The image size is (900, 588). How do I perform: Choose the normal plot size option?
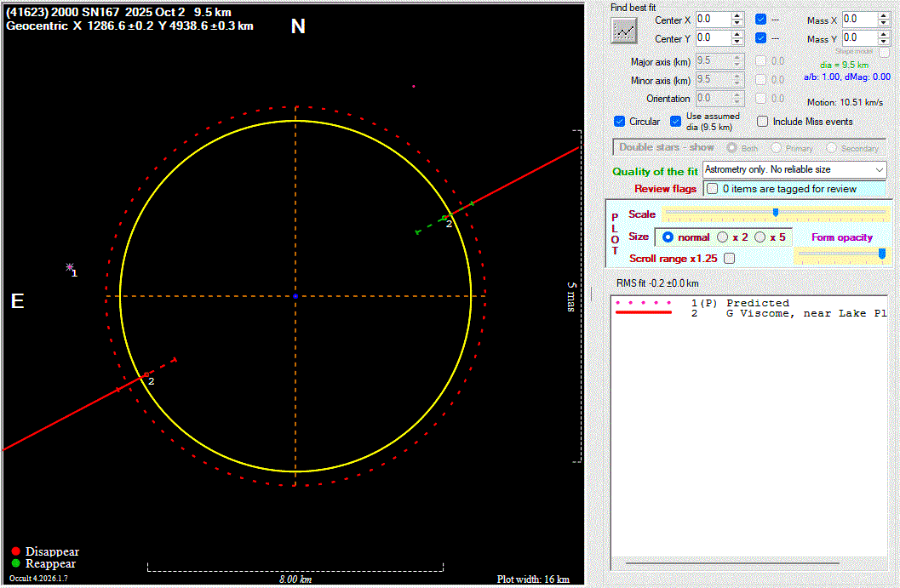[668, 237]
